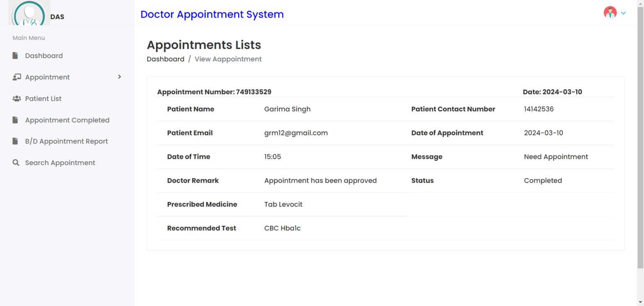Select Patient List from the main menu
The height and width of the screenshot is (306, 644).
(43, 98)
